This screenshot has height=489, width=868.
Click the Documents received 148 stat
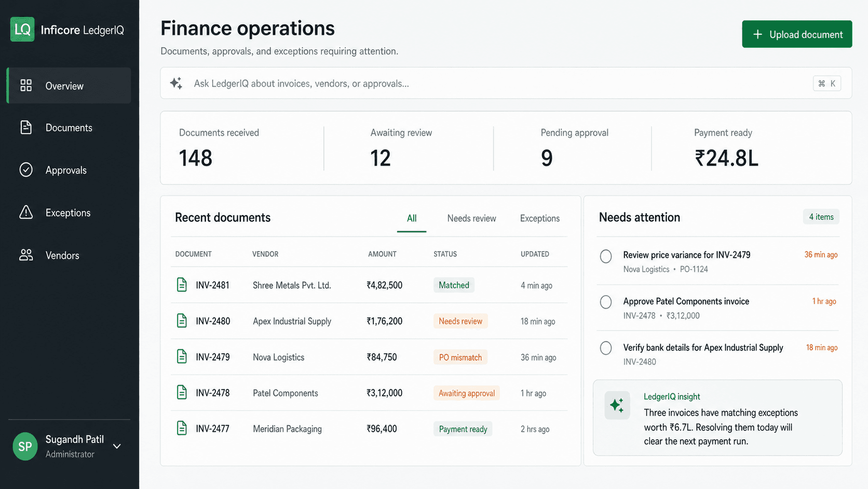(x=219, y=148)
